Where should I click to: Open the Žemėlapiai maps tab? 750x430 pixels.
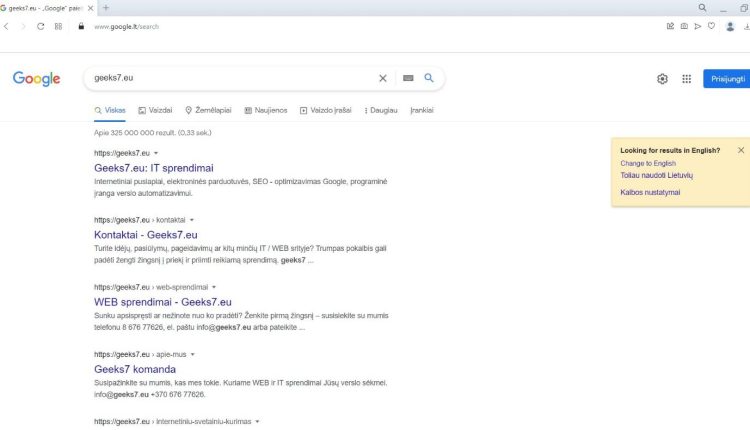pos(207,110)
